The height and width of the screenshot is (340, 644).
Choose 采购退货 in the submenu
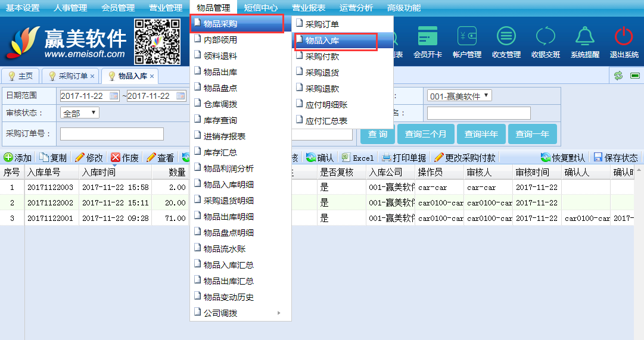[x=322, y=73]
